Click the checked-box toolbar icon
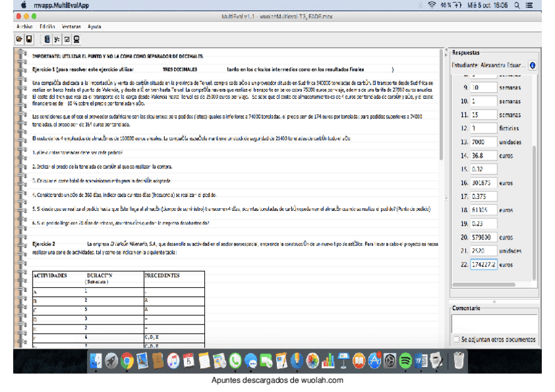Screen dimensions: 555x392 click(67, 39)
